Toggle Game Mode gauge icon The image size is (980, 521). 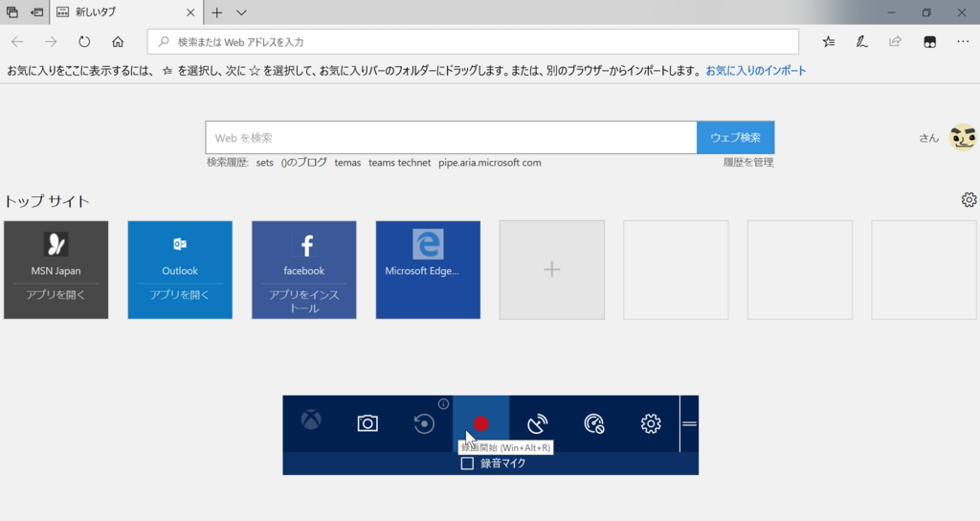click(x=593, y=423)
